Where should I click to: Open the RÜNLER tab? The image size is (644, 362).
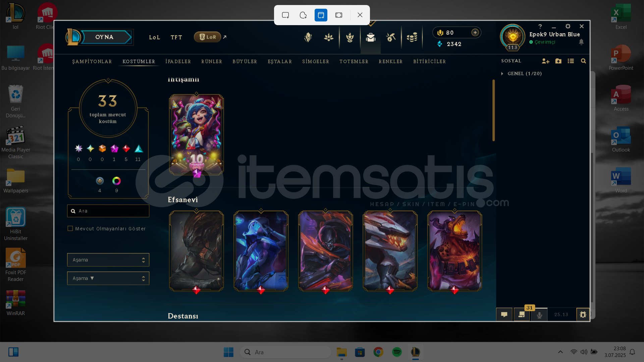point(212,61)
